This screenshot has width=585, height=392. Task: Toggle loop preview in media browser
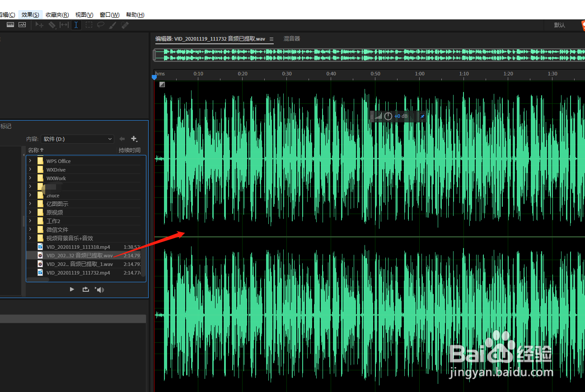86,289
